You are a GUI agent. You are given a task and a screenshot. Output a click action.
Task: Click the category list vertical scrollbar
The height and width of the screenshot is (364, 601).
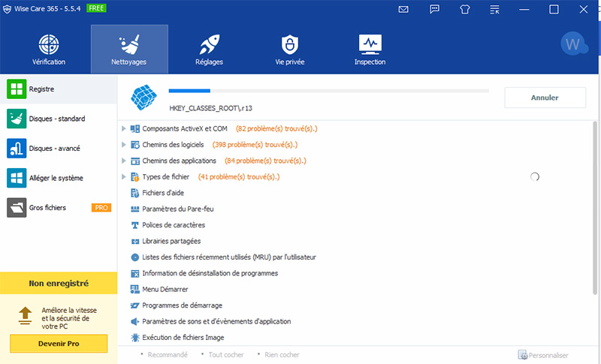click(595, 208)
